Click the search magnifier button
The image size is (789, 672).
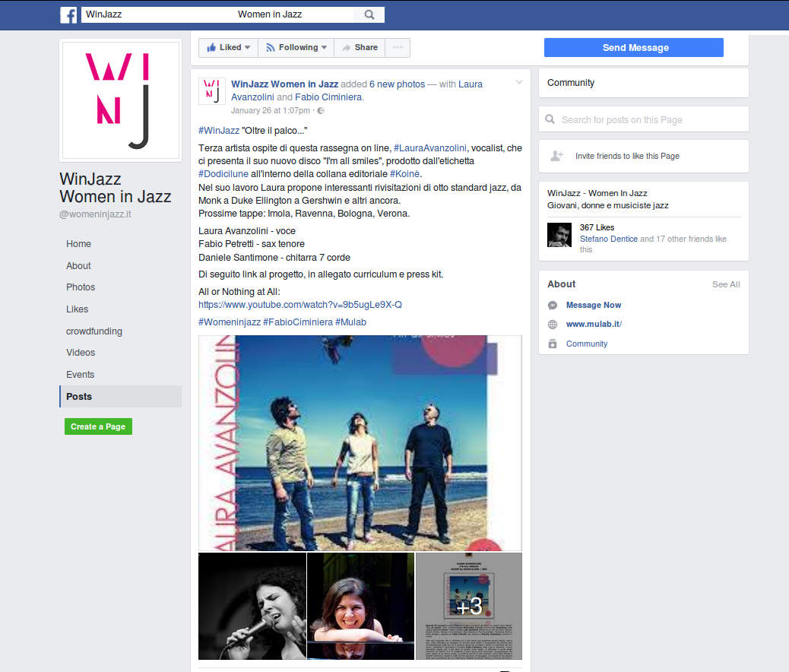coord(369,14)
